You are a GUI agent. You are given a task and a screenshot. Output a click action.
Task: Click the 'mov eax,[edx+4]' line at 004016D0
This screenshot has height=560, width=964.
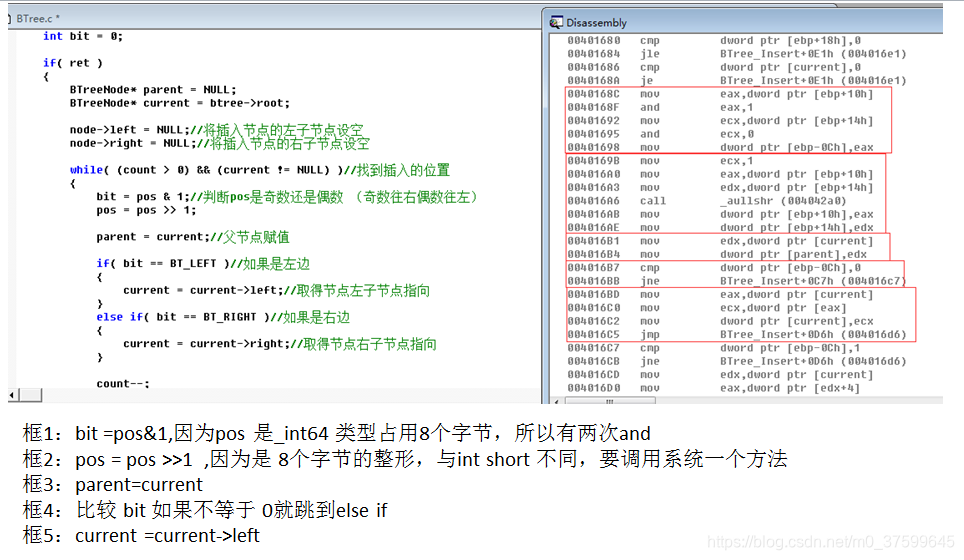[x=713, y=388]
